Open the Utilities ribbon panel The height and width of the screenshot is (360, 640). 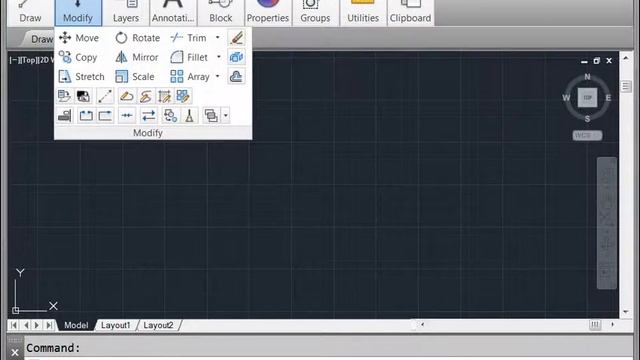(x=363, y=12)
